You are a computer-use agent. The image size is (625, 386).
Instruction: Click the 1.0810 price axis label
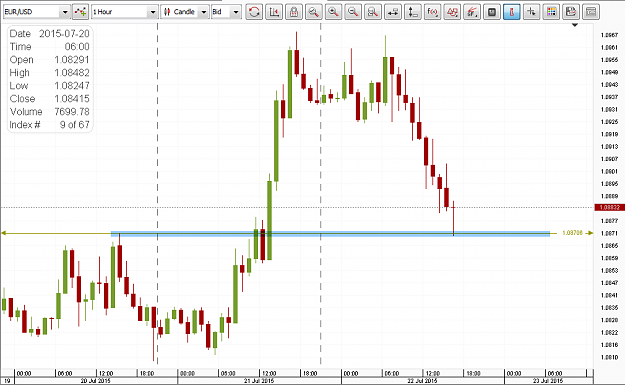(x=609, y=357)
